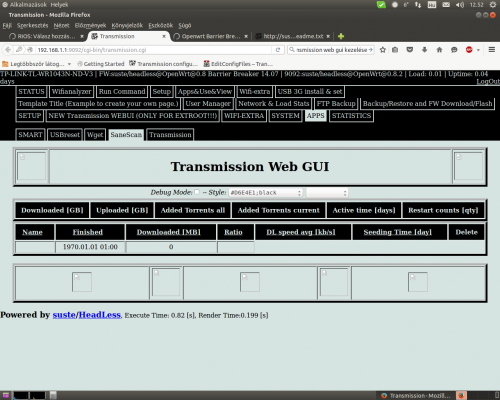Close the Transmission browser tab

(164, 36)
